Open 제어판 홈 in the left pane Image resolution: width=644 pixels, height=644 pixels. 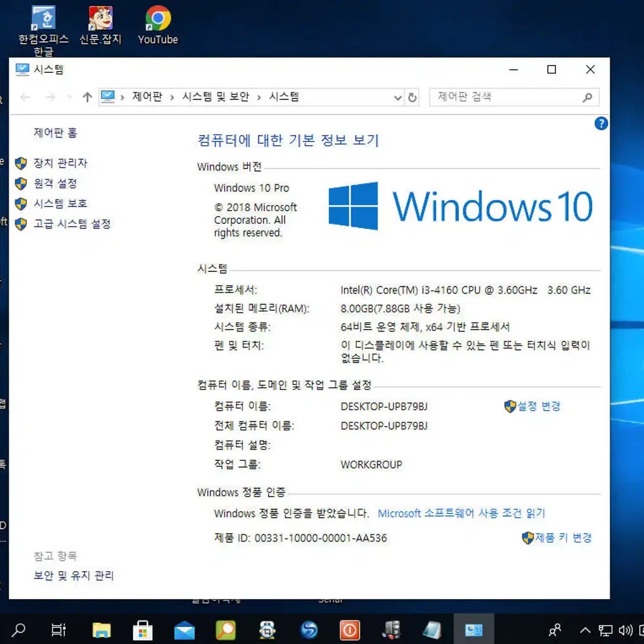[55, 132]
